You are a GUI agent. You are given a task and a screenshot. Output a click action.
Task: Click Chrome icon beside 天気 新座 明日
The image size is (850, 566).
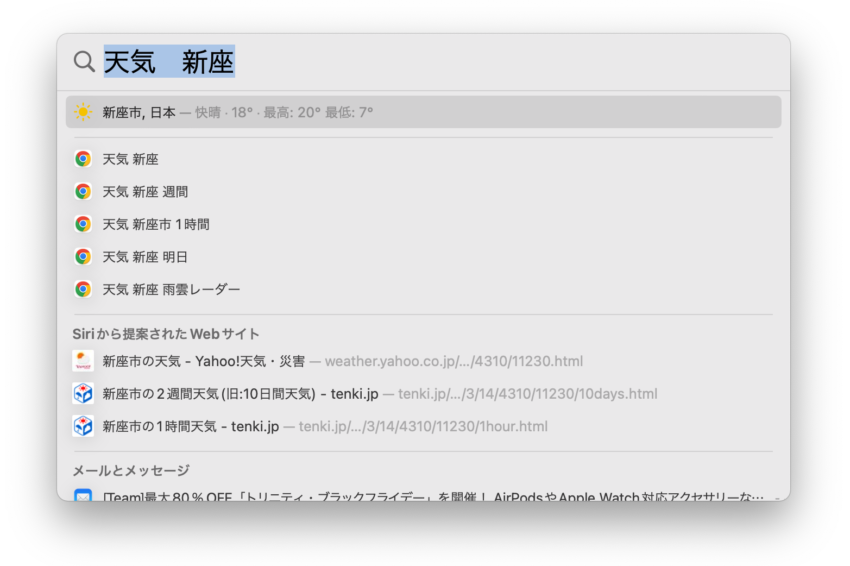click(83, 256)
